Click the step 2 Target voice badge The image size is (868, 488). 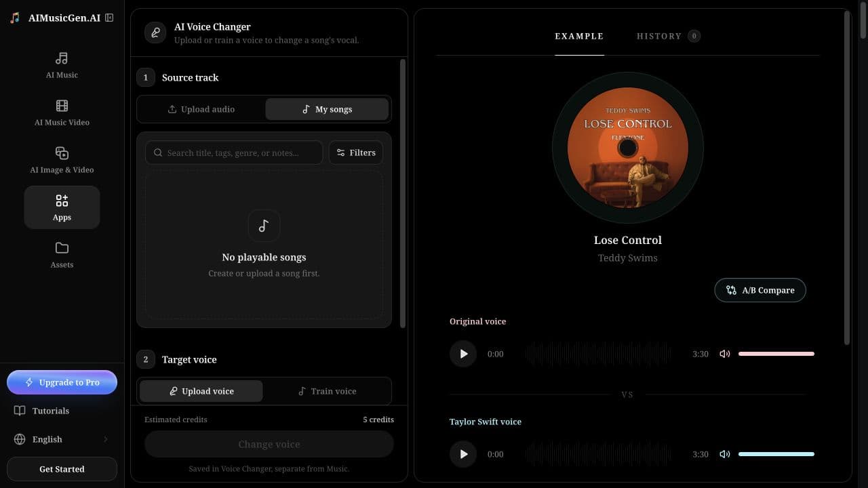tap(146, 359)
